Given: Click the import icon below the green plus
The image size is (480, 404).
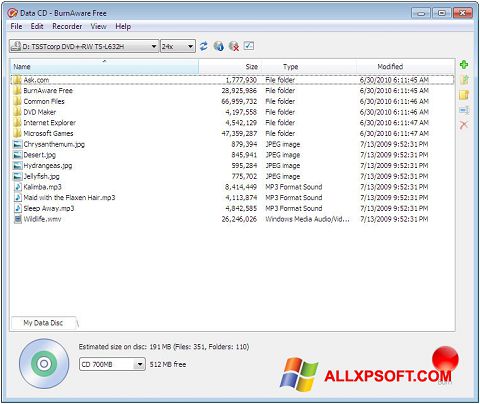Looking at the screenshot, I should tap(464, 80).
